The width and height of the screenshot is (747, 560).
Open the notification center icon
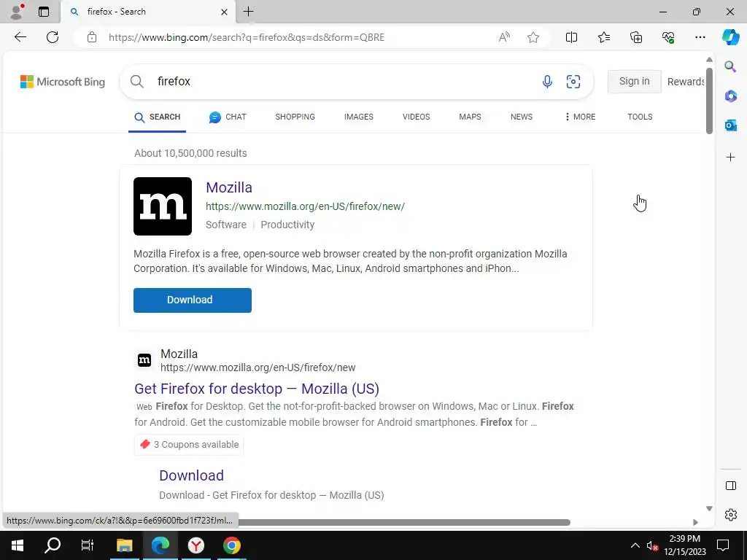(723, 545)
